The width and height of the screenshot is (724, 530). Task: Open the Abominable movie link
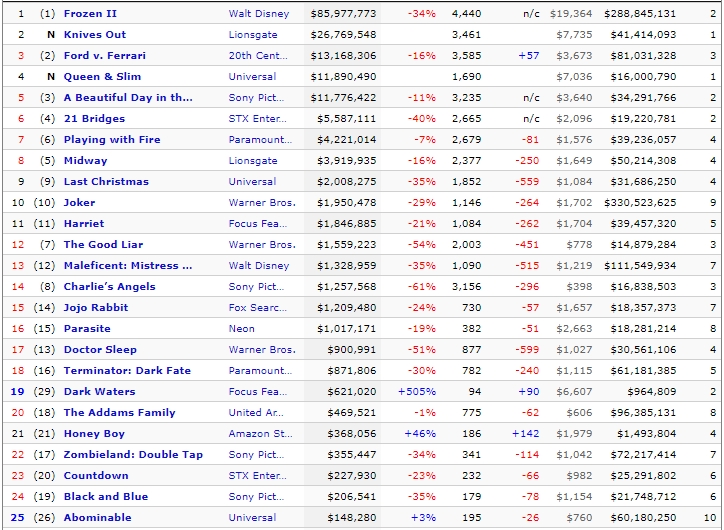pos(97,518)
